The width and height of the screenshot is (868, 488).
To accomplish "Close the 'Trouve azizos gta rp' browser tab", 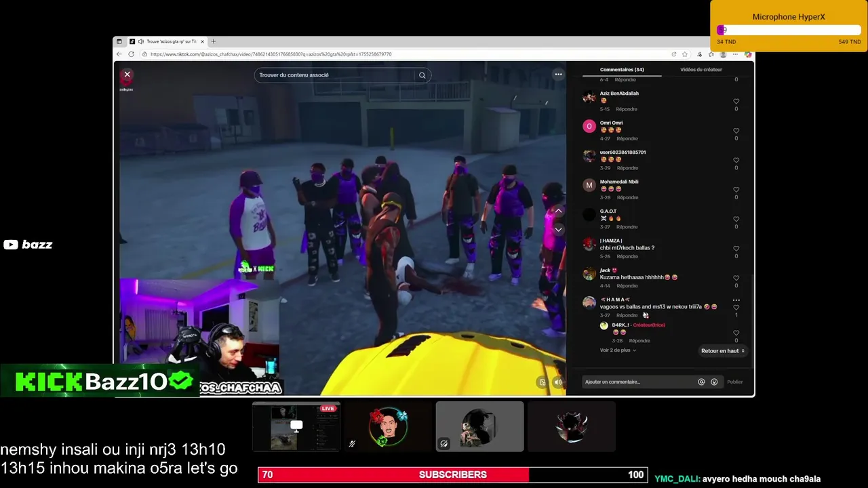I will coord(202,41).
